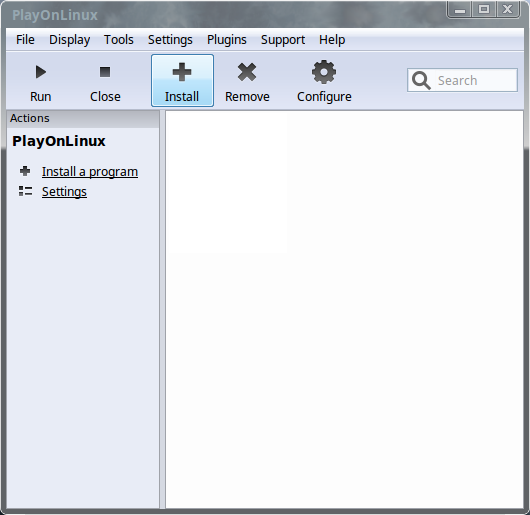Click the Run play icon in toolbar
The image size is (530, 515).
41,72
